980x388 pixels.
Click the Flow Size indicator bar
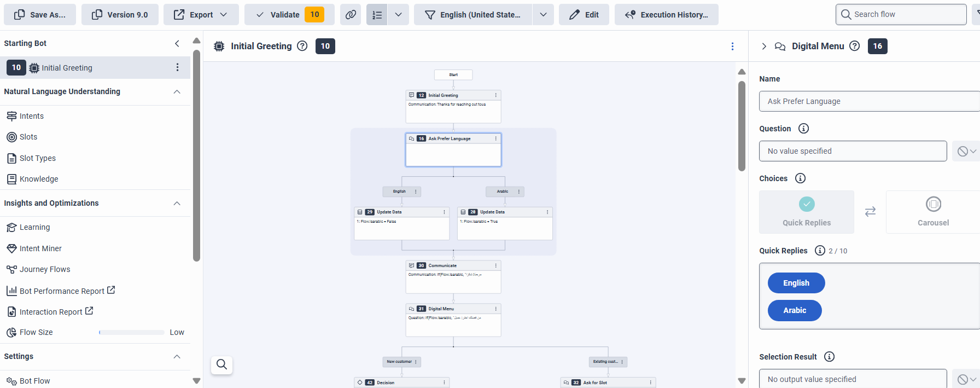[131, 332]
